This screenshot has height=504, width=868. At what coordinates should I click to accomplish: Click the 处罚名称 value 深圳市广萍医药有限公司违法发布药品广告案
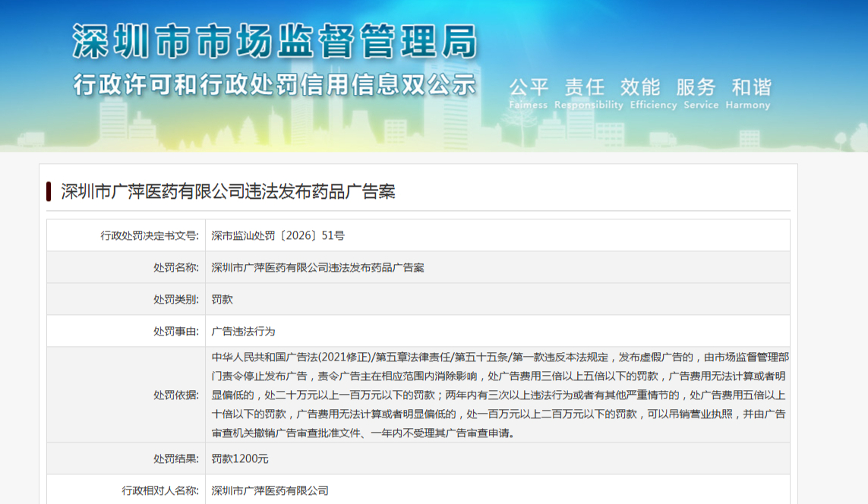[317, 268]
